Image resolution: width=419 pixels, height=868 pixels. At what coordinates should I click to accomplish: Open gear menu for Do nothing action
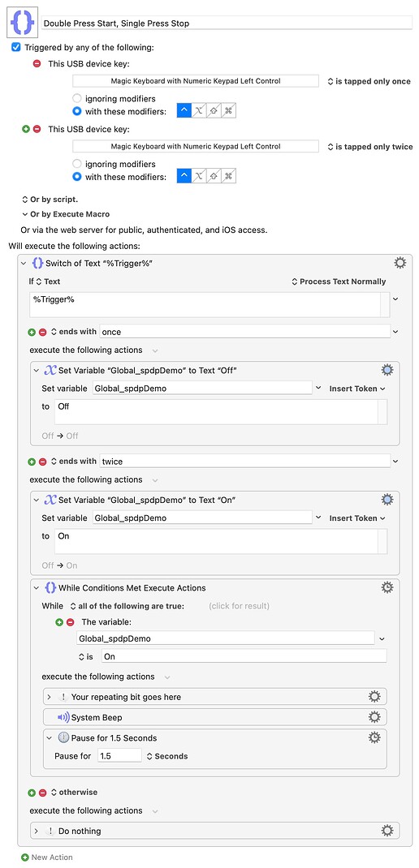click(387, 831)
